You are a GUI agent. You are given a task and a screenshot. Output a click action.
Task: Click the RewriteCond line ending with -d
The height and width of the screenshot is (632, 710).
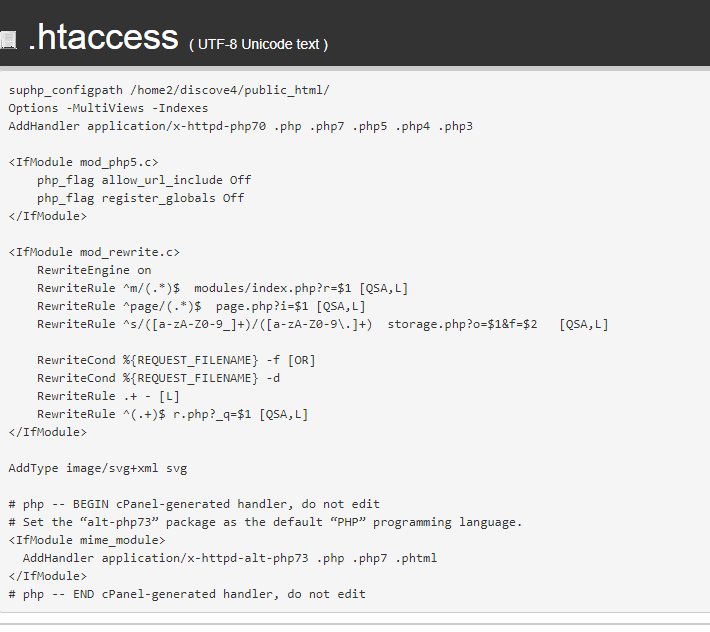coord(158,378)
